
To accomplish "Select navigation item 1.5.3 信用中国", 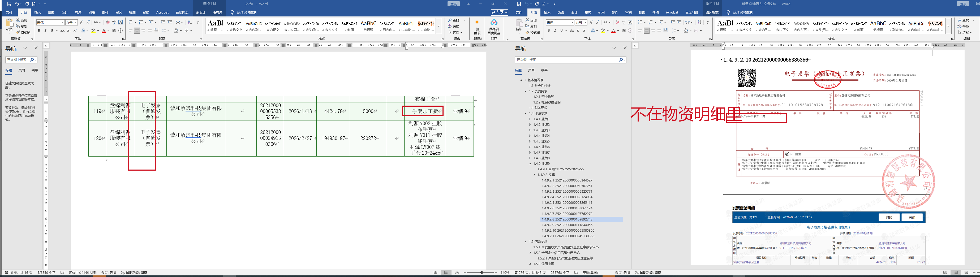I will (544, 264).
